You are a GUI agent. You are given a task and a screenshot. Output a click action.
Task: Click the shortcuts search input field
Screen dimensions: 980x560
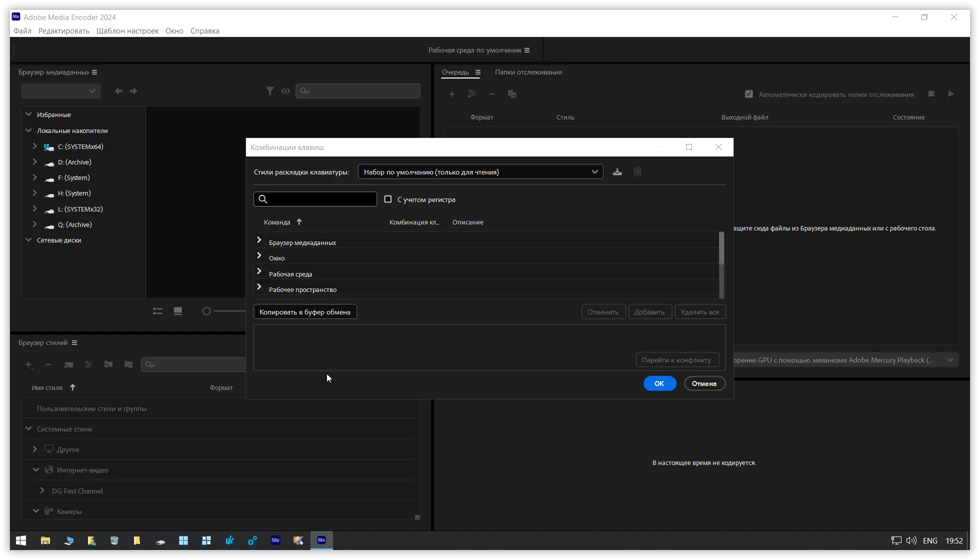(315, 199)
